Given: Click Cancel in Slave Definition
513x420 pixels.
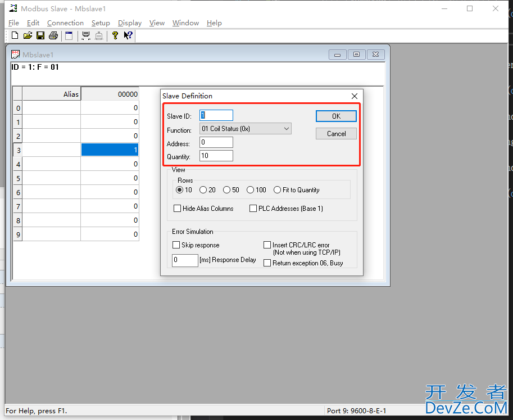Looking at the screenshot, I should pos(336,134).
